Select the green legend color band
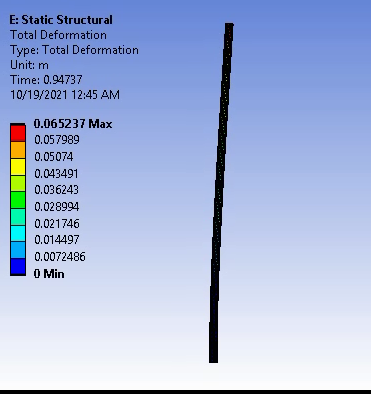Image resolution: width=371 pixels, height=394 pixels. point(18,200)
